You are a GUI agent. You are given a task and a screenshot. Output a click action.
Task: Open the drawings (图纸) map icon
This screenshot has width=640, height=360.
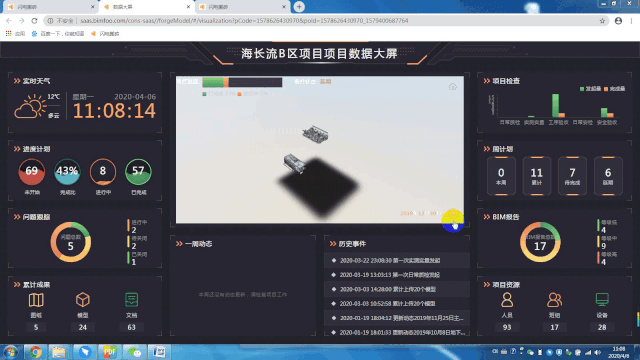36,300
